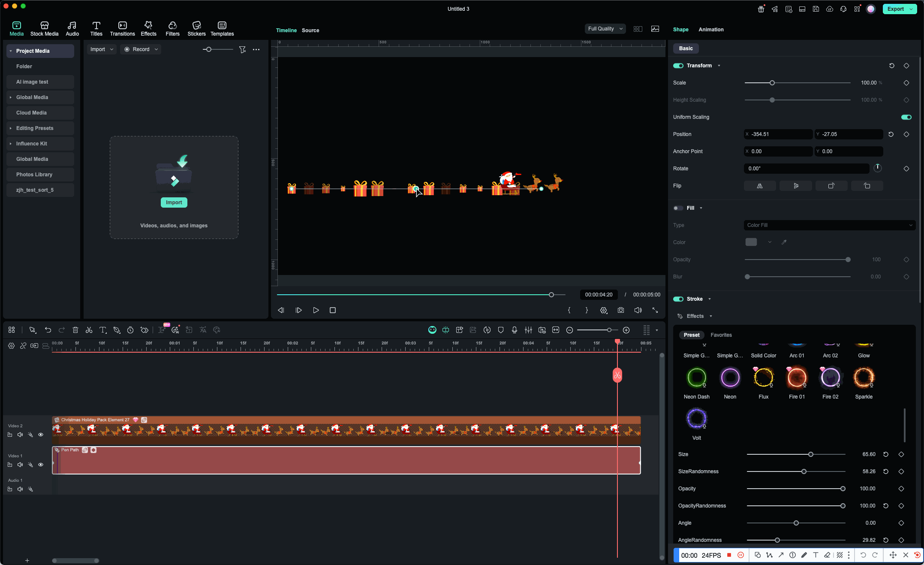
Task: Click the Delete (trash) icon in the timeline toolbar
Action: coord(75,330)
